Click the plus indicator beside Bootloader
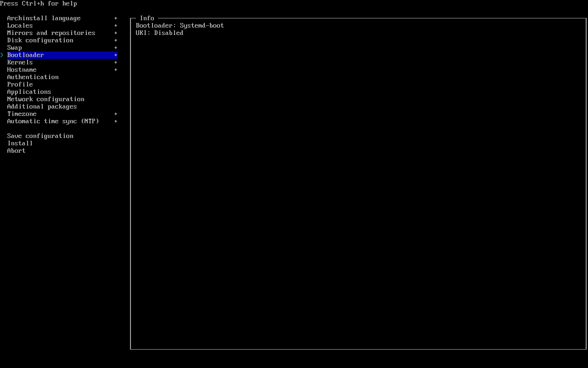 click(x=116, y=55)
